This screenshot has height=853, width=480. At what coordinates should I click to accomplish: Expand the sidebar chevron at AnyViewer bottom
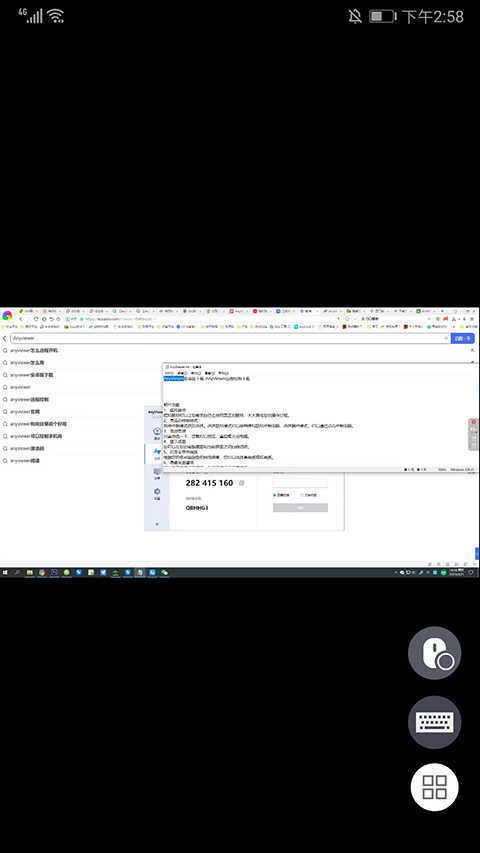point(157,524)
